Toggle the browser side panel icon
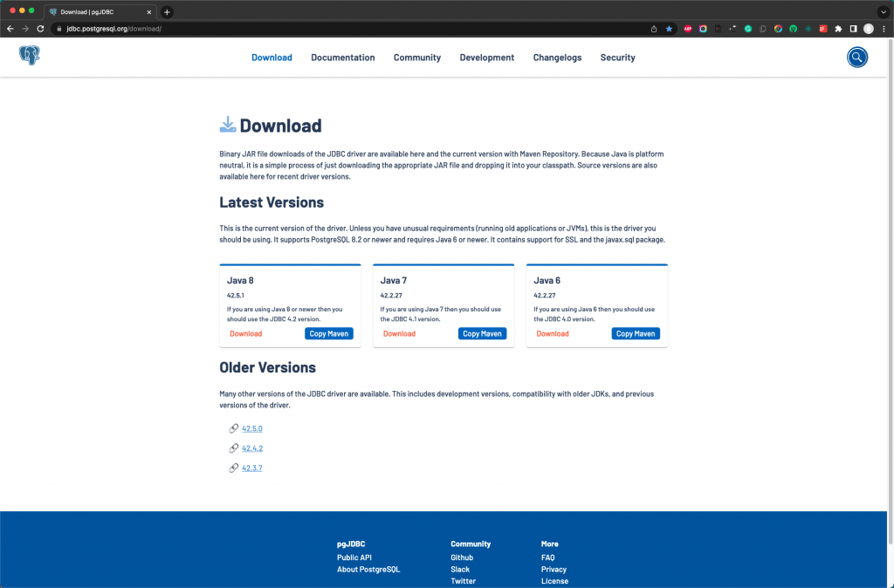Image resolution: width=894 pixels, height=588 pixels. (x=854, y=29)
